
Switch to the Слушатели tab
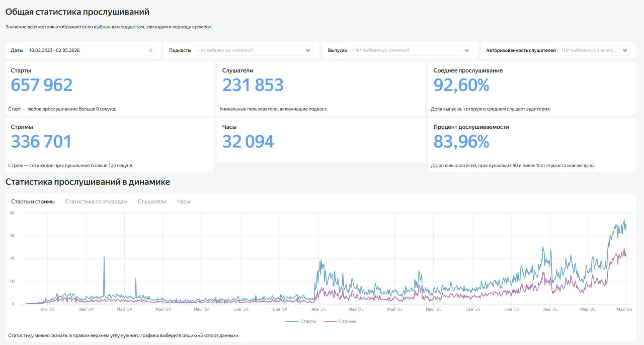[x=152, y=201]
